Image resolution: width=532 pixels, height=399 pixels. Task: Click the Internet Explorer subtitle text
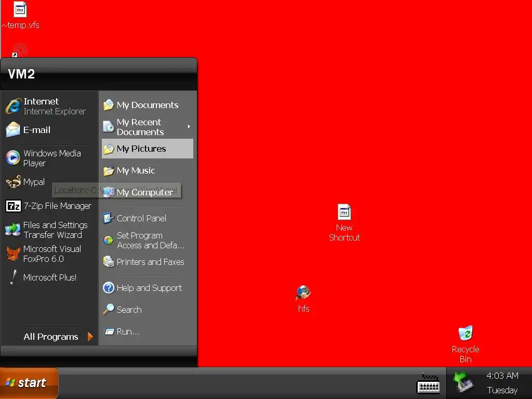coord(54,111)
